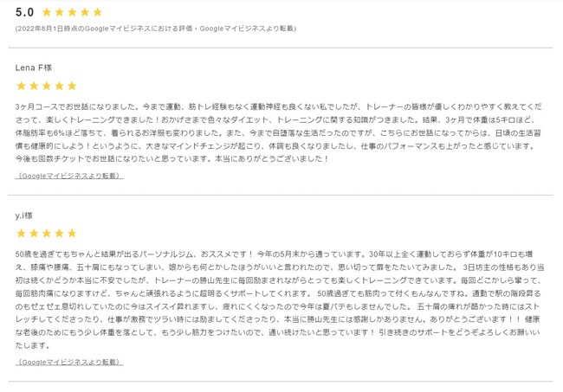Click fourth star in overall 5.0 rating
This screenshot has height=392, width=563.
(x=85, y=13)
